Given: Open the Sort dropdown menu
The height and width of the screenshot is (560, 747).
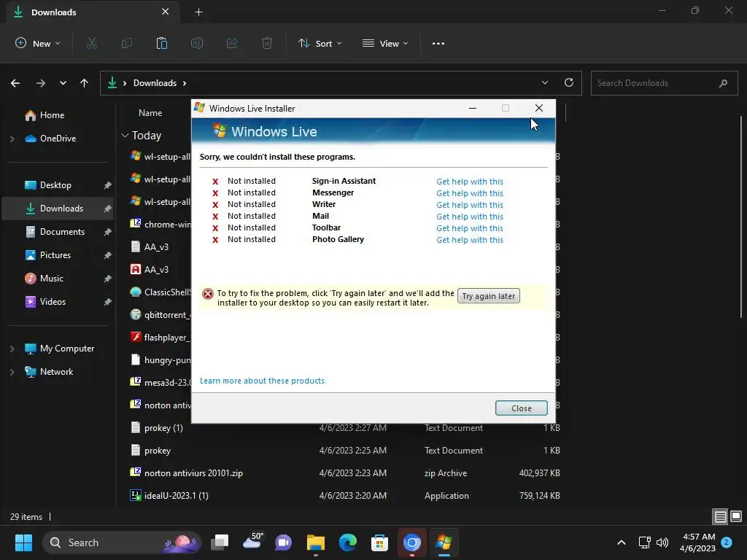Looking at the screenshot, I should pyautogui.click(x=320, y=43).
